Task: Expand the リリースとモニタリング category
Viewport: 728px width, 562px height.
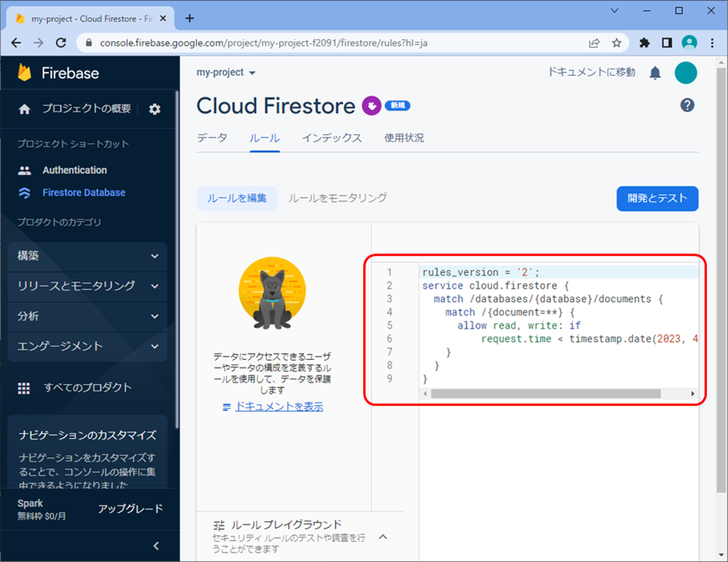Action: (x=87, y=286)
